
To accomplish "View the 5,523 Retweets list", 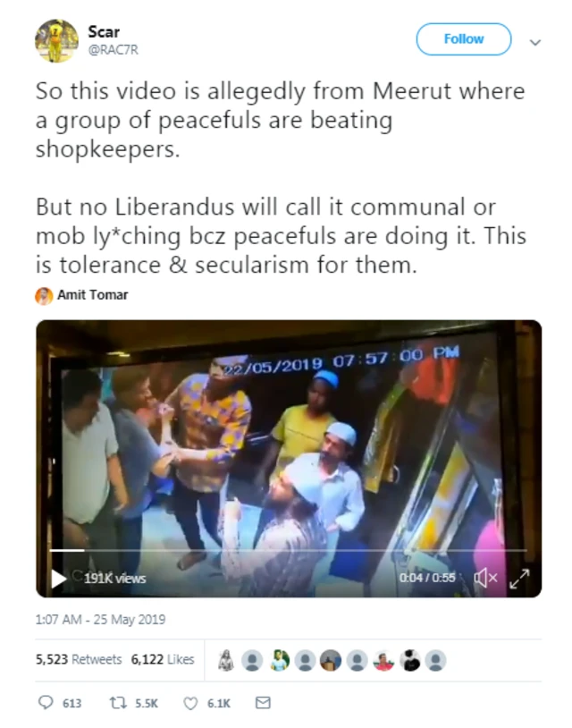I will [x=79, y=659].
